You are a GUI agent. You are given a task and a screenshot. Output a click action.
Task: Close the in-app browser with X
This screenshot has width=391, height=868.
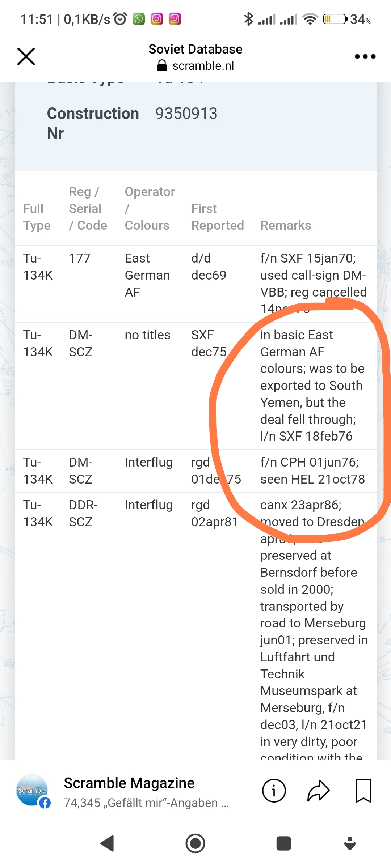[x=26, y=56]
